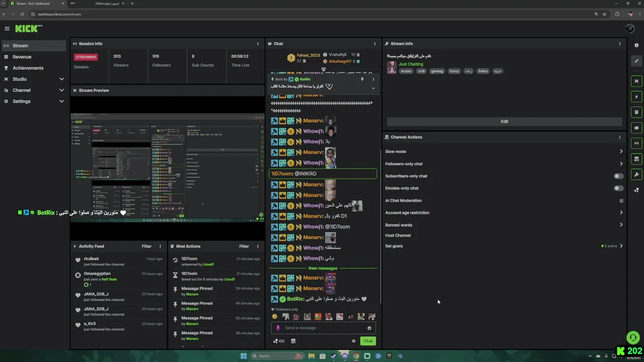This screenshot has height=362, width=644.
Task: Click the lightning bolt icon in the right sidebar
Action: [636, 97]
